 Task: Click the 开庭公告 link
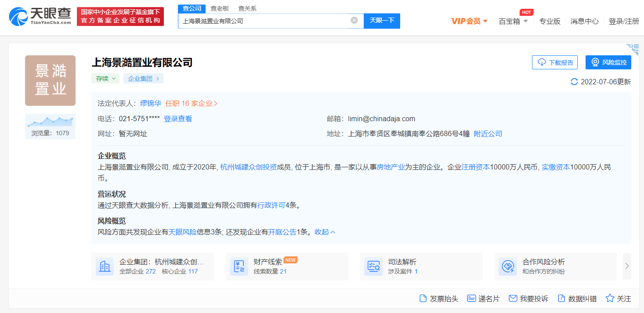(282, 232)
